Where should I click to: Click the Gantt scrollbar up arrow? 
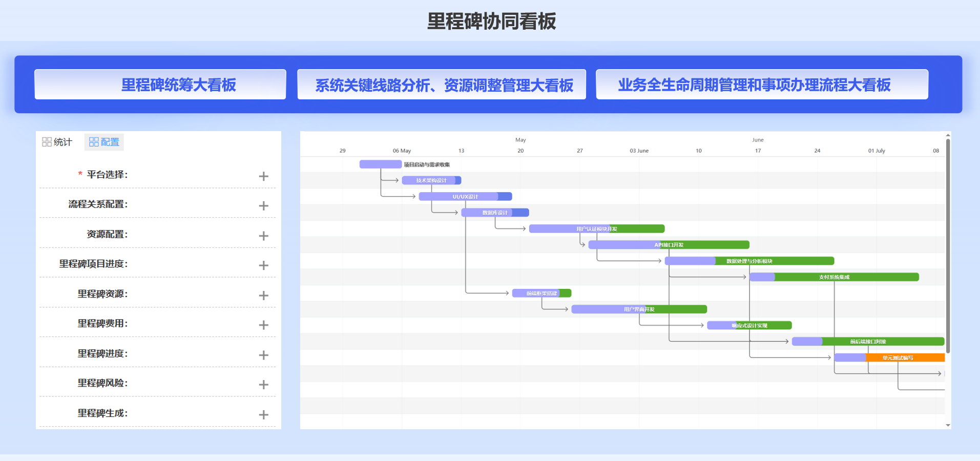948,135
